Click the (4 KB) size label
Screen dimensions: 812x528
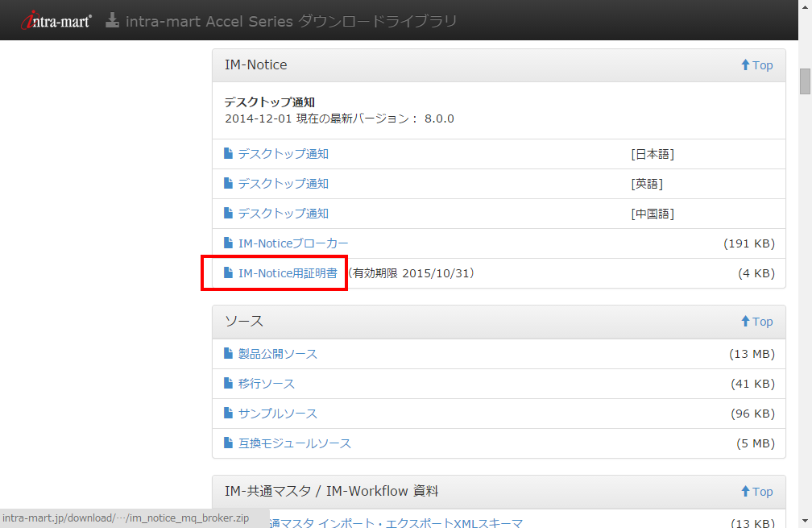pyautogui.click(x=756, y=273)
